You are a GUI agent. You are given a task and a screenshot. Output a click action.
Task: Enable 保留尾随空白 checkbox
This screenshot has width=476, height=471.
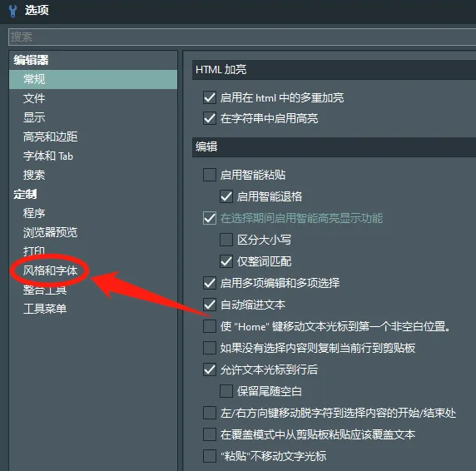click(x=226, y=391)
